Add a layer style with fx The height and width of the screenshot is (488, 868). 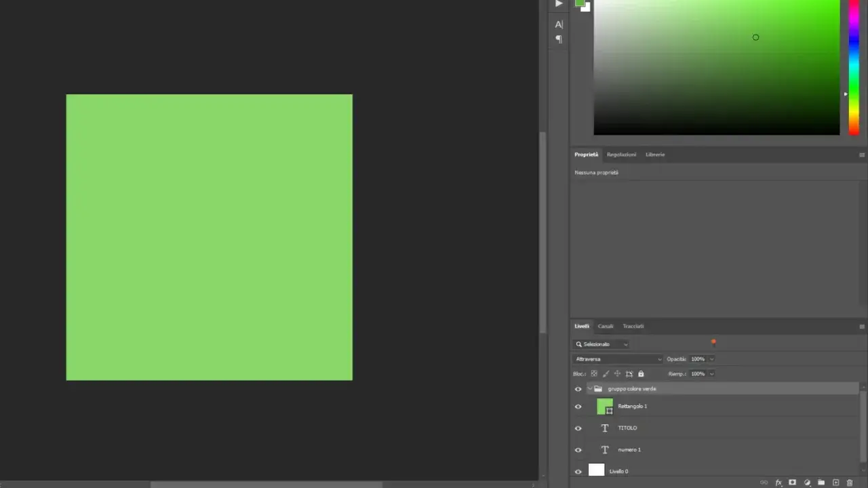coord(778,483)
